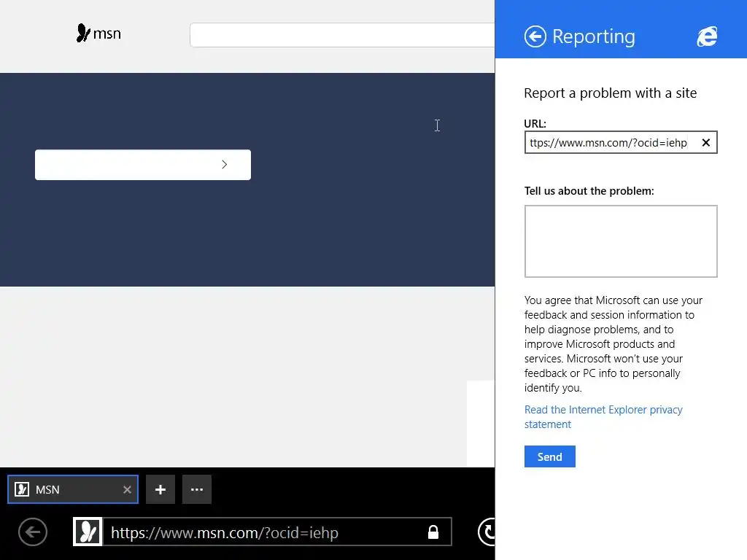Image resolution: width=747 pixels, height=560 pixels.
Task: Click the browser back arrow button
Action: click(33, 532)
